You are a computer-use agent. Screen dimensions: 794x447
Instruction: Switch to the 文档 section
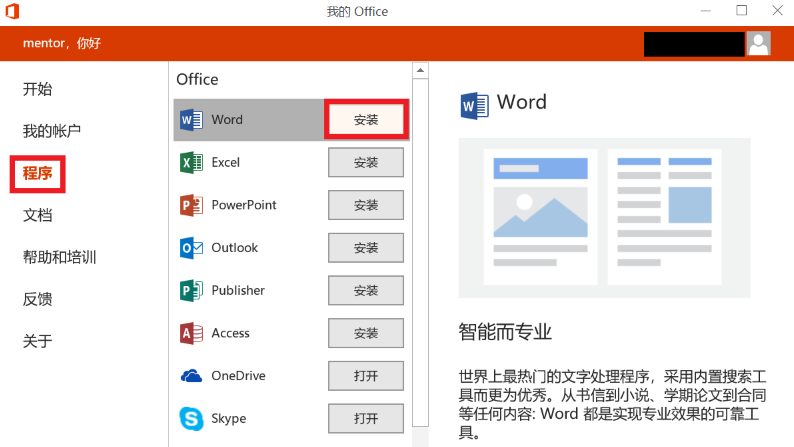click(x=37, y=215)
